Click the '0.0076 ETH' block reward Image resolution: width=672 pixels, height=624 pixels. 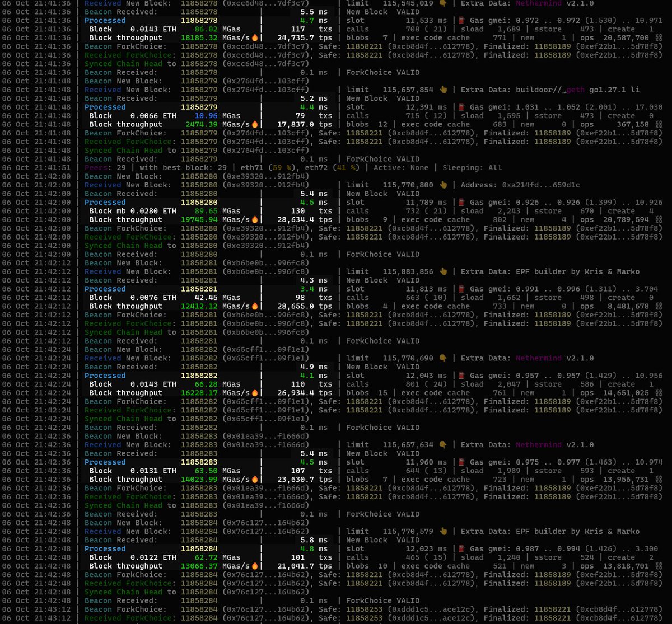click(x=153, y=298)
